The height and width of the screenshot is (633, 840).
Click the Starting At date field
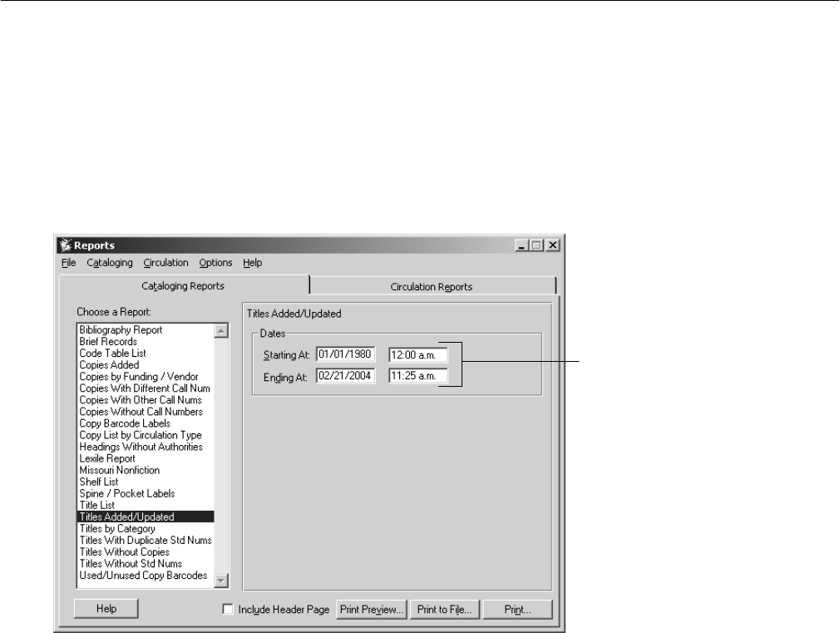tap(345, 354)
